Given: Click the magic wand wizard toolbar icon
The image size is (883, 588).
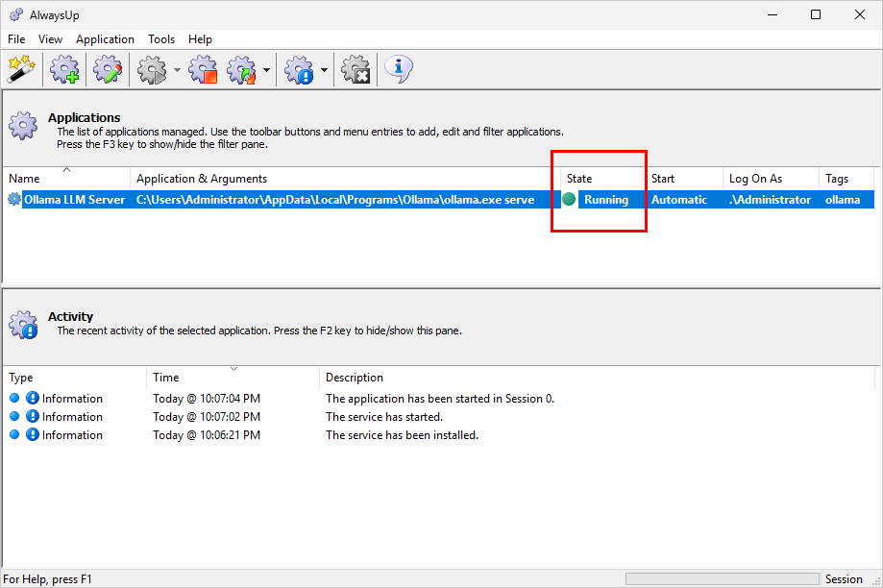Looking at the screenshot, I should [21, 69].
